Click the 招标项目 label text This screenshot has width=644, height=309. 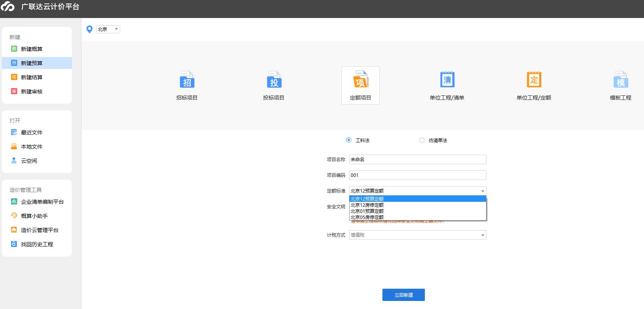tap(187, 98)
